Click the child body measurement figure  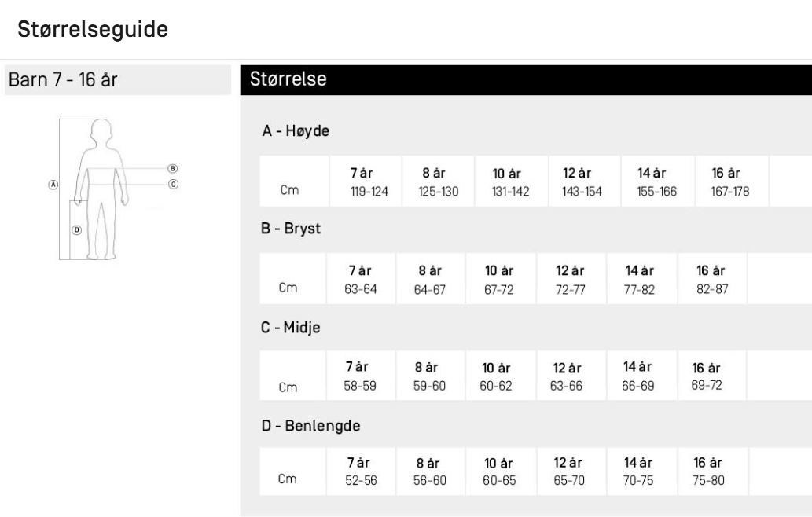point(101,189)
